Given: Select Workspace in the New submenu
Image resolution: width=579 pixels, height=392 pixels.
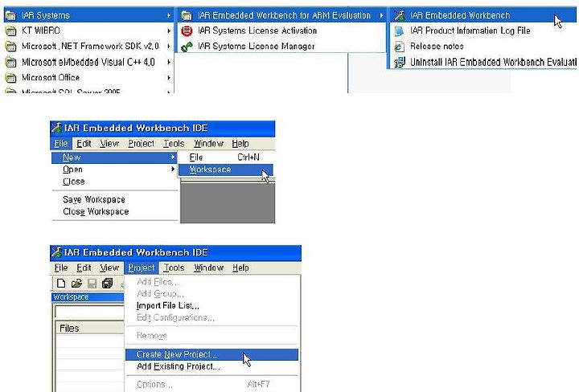Looking at the screenshot, I should [226, 169].
